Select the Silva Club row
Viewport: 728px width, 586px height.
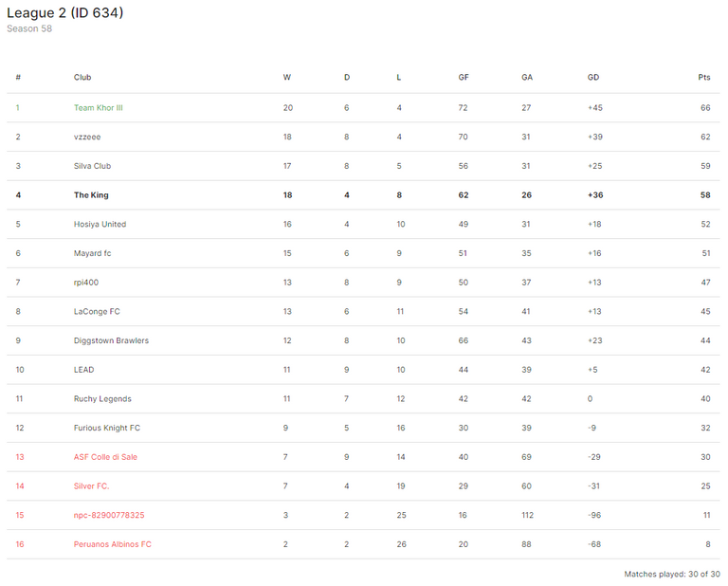click(363, 166)
